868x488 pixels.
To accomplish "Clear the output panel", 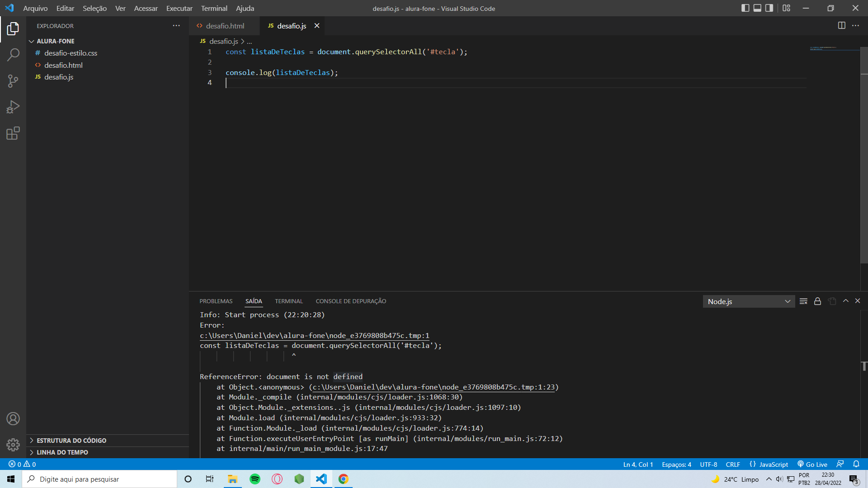I will coord(803,301).
